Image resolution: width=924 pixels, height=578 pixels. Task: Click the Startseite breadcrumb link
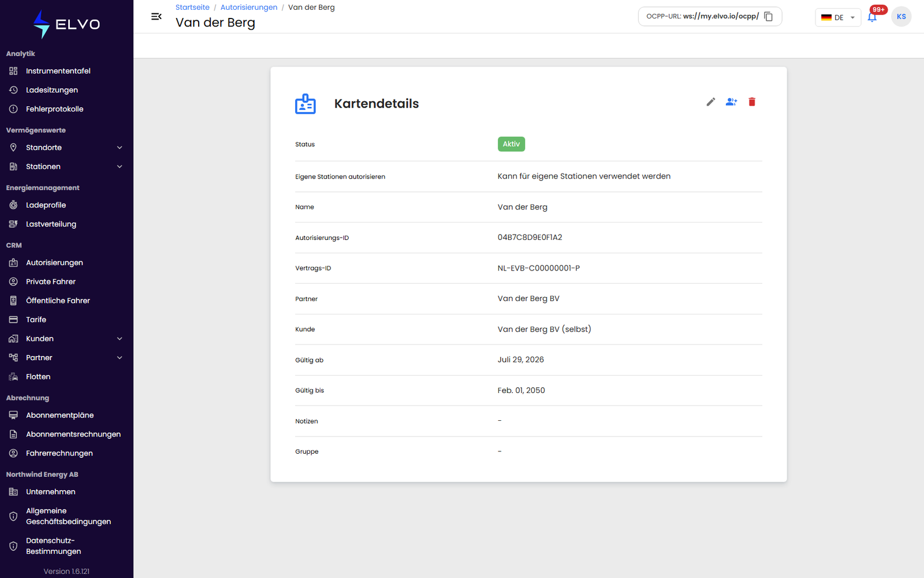[192, 8]
